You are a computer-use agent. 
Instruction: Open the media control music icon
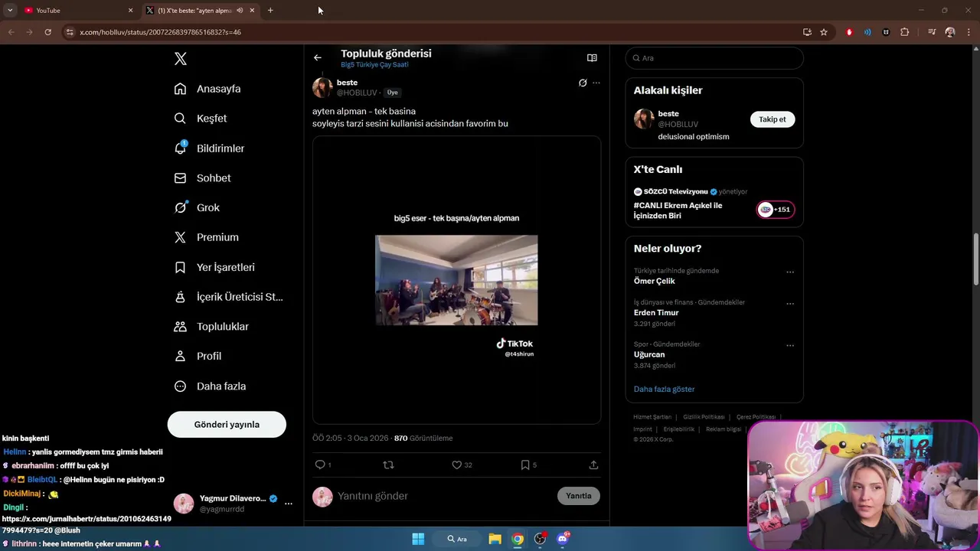pyautogui.click(x=932, y=32)
